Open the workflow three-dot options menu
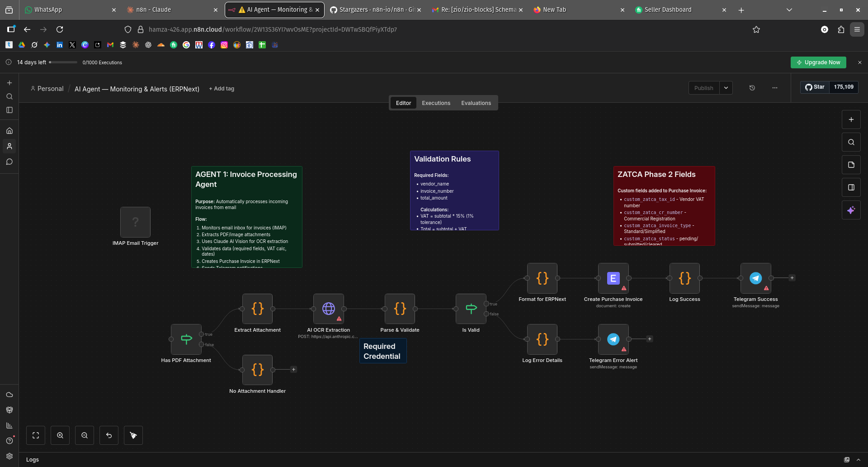The height and width of the screenshot is (467, 868). pyautogui.click(x=775, y=88)
